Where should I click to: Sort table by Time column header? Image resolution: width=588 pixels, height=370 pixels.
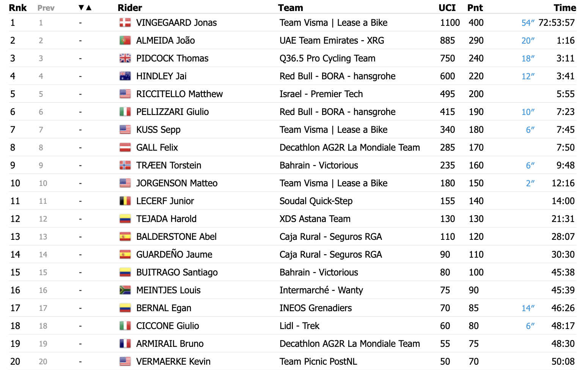564,8
